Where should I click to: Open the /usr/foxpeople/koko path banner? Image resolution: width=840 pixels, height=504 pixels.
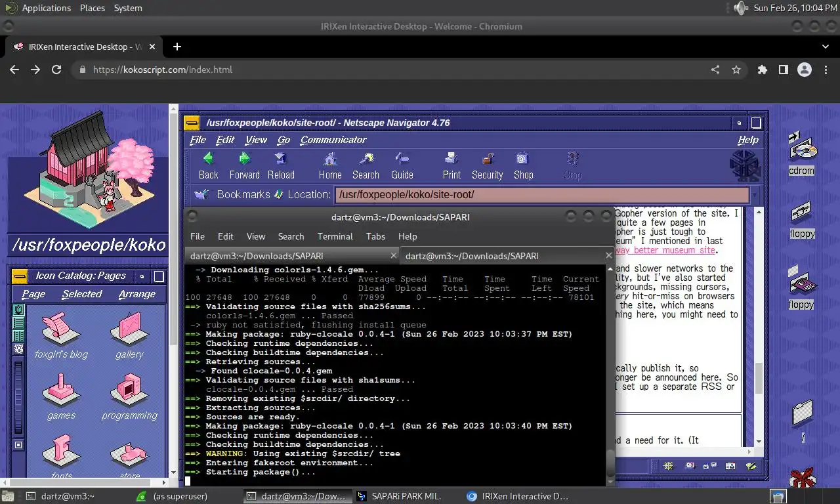click(89, 245)
